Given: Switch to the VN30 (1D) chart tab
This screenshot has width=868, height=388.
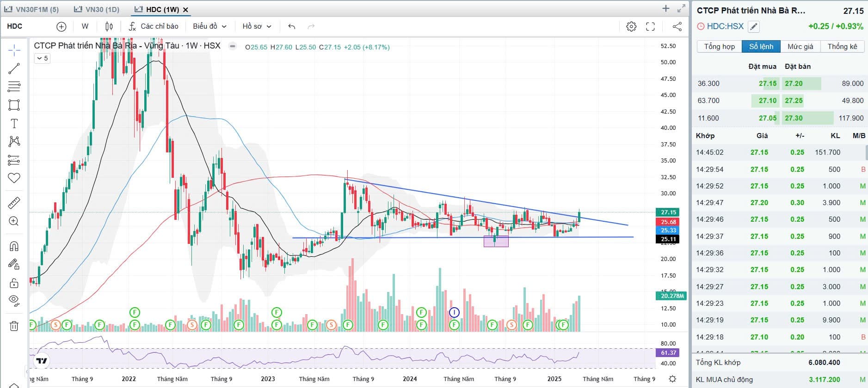Looking at the screenshot, I should click(x=96, y=9).
